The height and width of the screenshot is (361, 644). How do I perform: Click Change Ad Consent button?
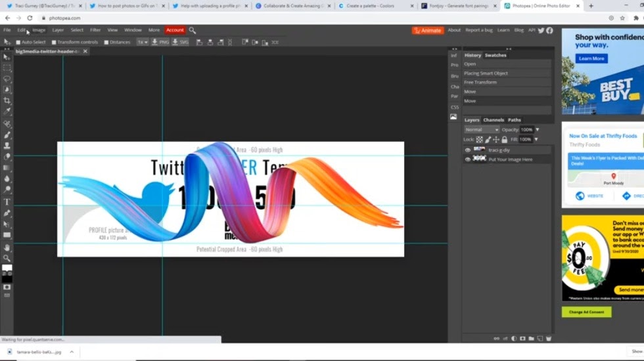tap(586, 312)
